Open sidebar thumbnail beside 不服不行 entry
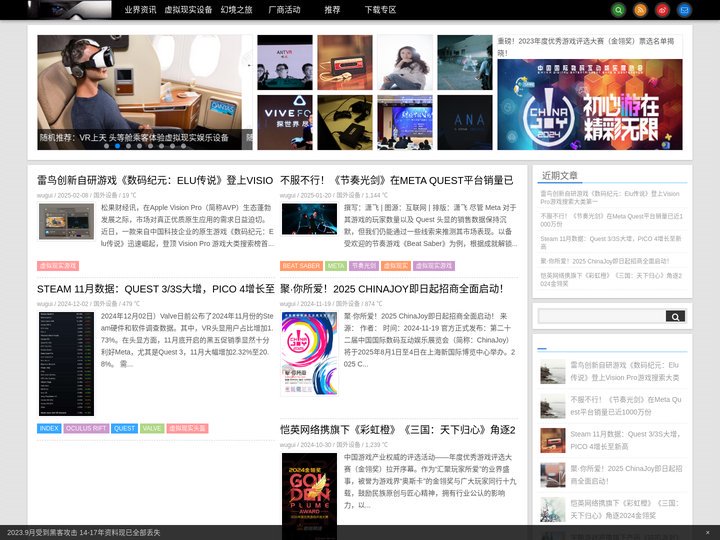The image size is (720, 540). (x=553, y=406)
